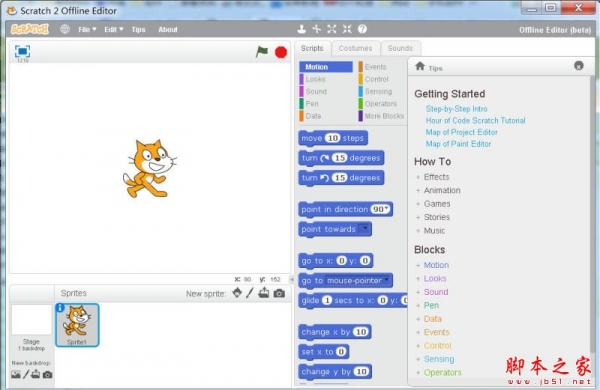The height and width of the screenshot is (390, 600).
Task: Open the language globe menu
Action: coord(65,29)
